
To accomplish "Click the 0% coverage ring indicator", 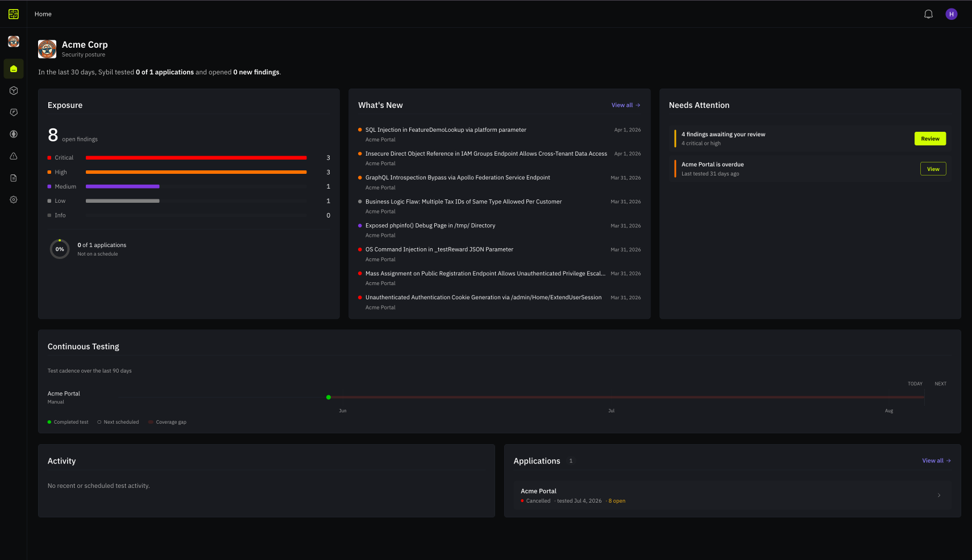I will click(60, 249).
